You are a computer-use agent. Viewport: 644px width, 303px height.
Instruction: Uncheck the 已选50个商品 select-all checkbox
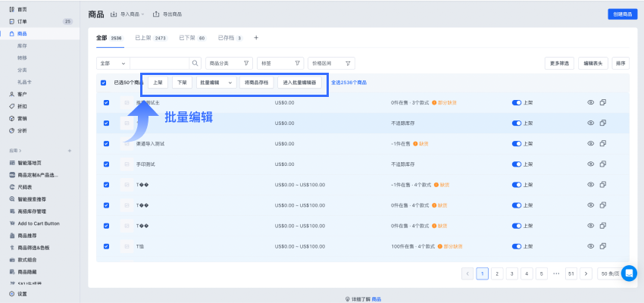point(103,83)
